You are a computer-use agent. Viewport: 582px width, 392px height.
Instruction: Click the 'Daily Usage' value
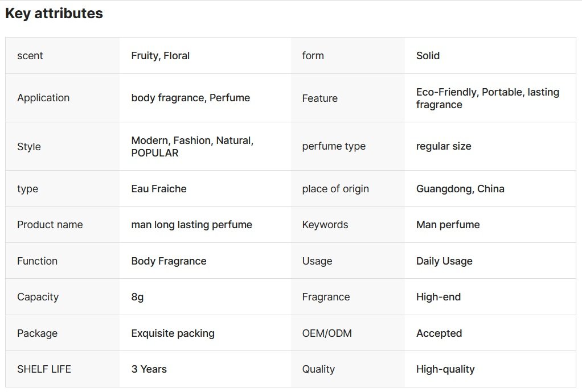(444, 261)
